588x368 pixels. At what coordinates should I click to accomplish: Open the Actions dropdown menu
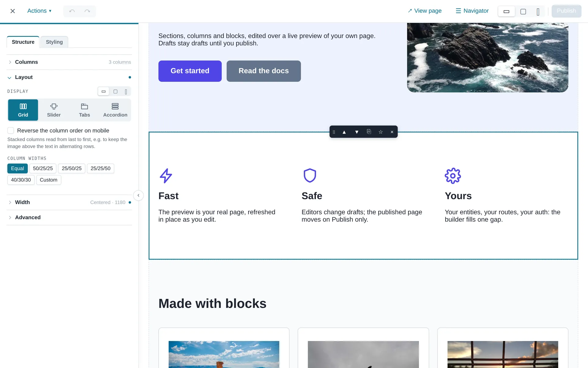click(40, 11)
